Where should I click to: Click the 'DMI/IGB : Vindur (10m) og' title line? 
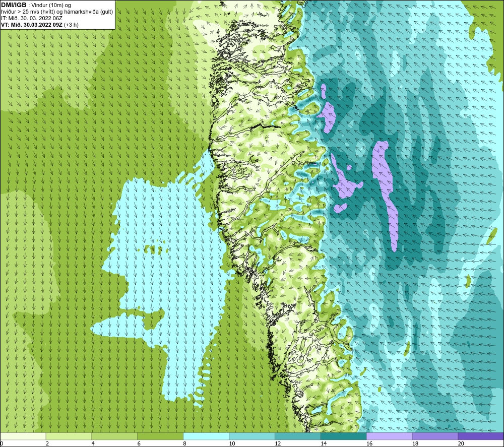[x=36, y=5]
